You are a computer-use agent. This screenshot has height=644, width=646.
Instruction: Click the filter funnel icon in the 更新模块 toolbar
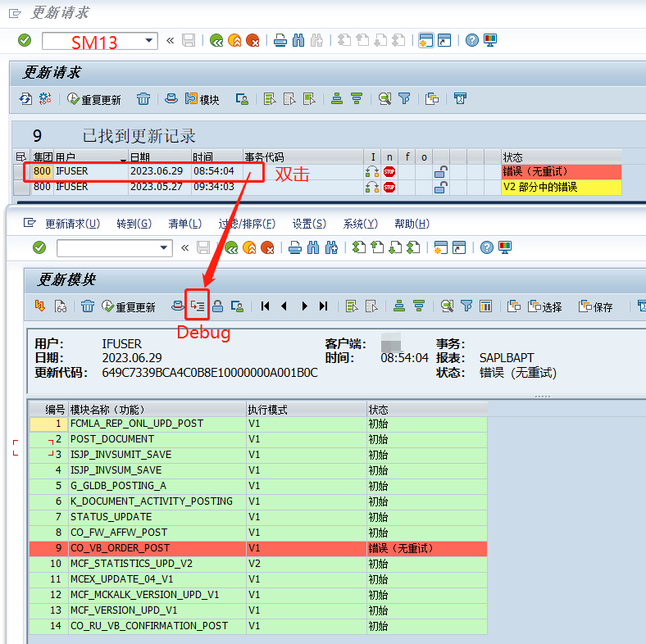(466, 306)
